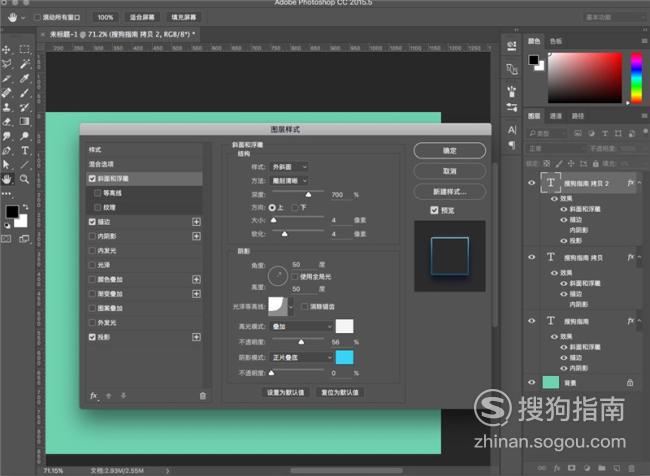Open the Style (样式) dropdown showing 外斜面

289,167
